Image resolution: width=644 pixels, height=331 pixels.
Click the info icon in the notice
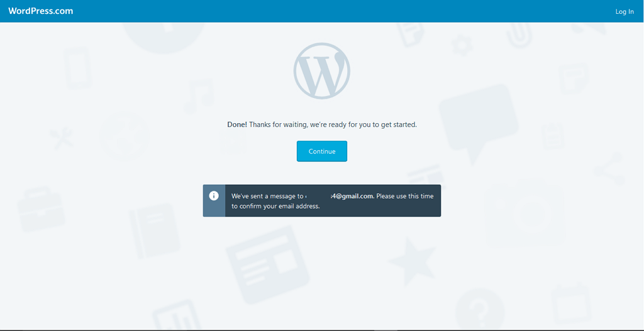point(214,195)
